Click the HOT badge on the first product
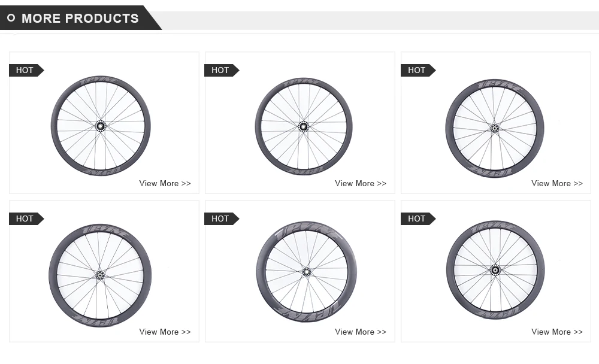The height and width of the screenshot is (364, 599). click(x=25, y=70)
